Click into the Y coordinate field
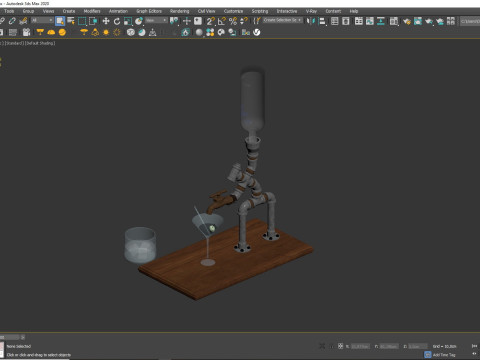The image size is (480, 360). 389,346
